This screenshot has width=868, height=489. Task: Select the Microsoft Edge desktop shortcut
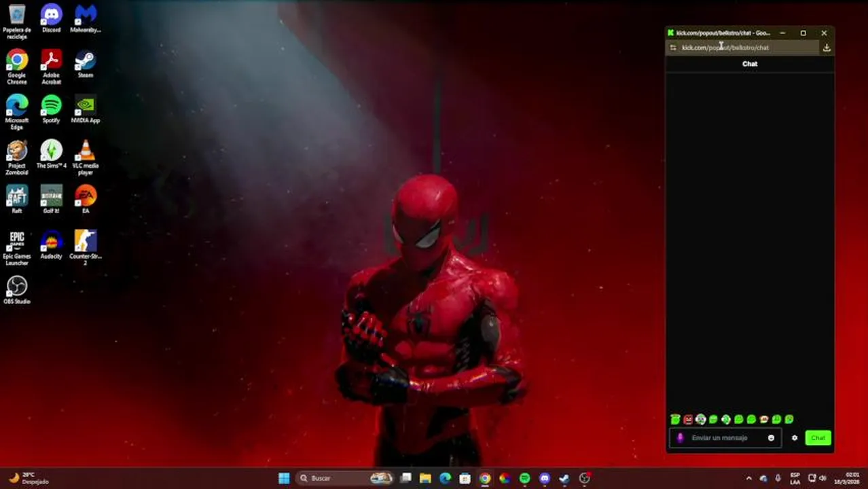tap(17, 112)
